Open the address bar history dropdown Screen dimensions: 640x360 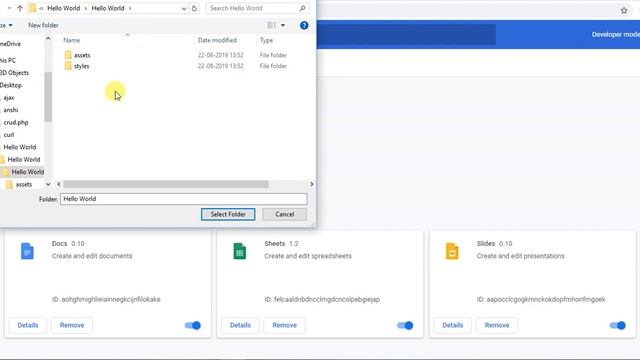[x=184, y=8]
